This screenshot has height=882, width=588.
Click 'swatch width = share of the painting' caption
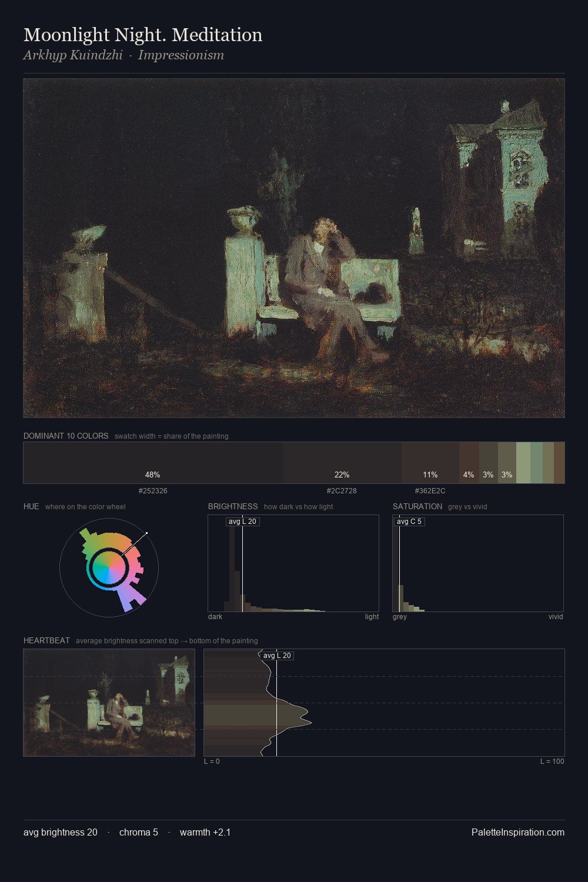pyautogui.click(x=172, y=436)
